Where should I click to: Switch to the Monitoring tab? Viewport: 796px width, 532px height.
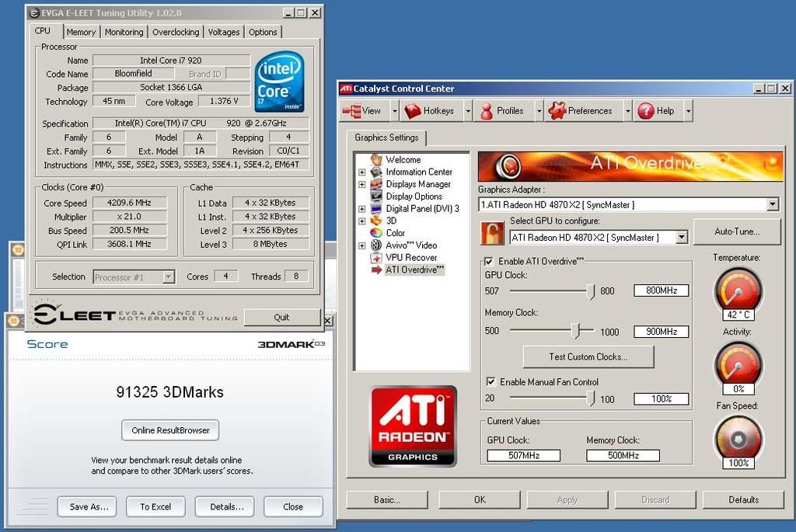(x=124, y=32)
